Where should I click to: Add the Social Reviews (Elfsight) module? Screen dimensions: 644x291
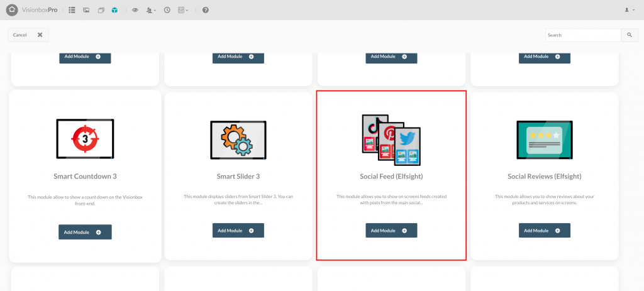coord(545,230)
